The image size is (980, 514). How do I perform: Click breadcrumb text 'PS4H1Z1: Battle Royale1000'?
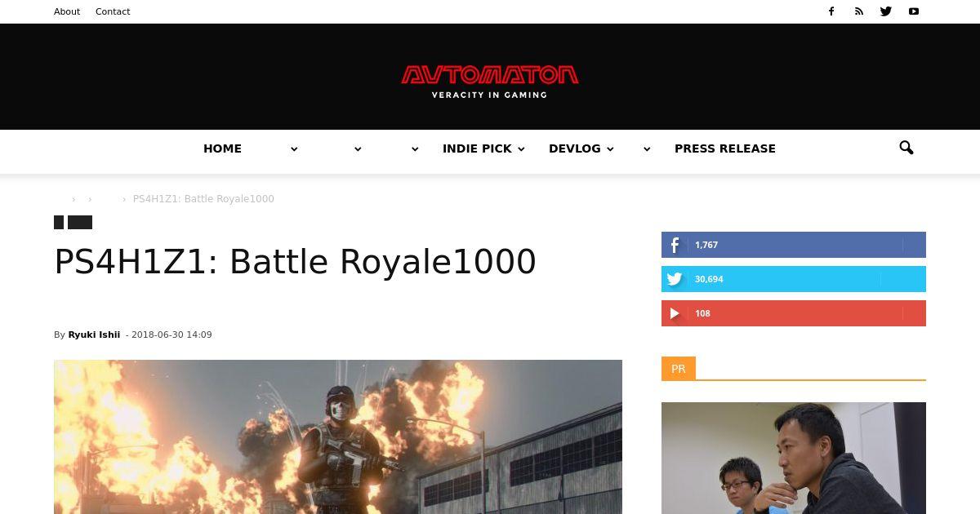point(203,199)
